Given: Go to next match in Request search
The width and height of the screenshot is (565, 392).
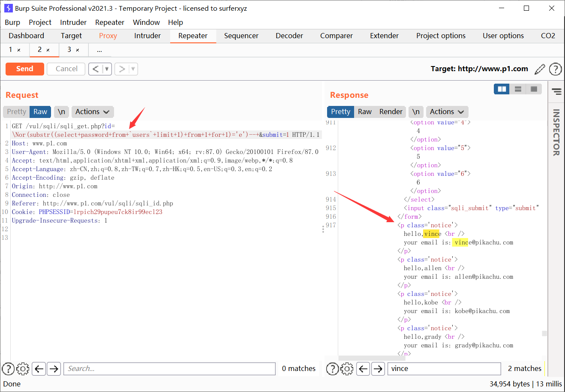Looking at the screenshot, I should pos(54,369).
